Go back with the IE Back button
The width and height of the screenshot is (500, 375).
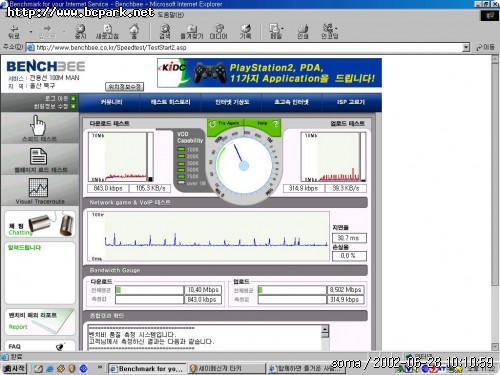(x=14, y=32)
